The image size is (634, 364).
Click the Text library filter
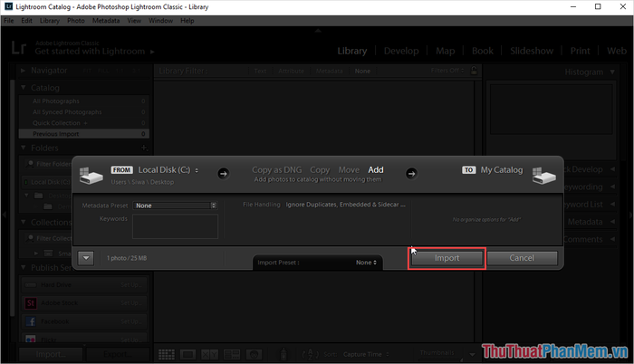260,72
